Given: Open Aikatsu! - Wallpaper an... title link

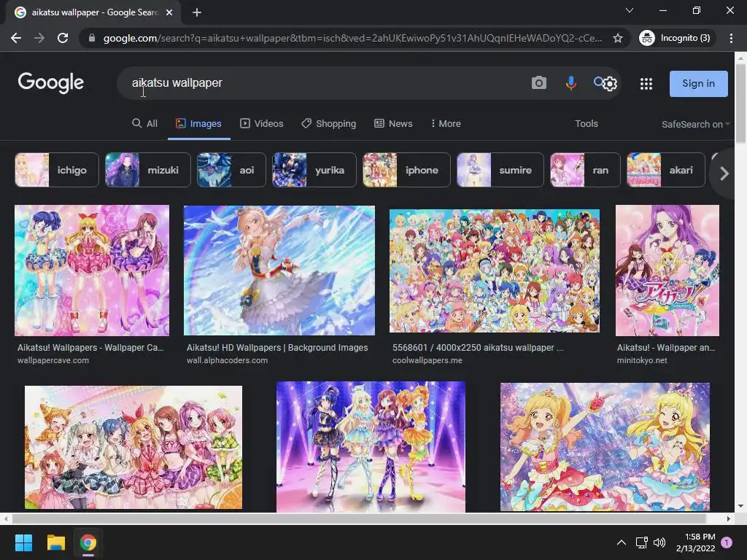Looking at the screenshot, I should pyautogui.click(x=666, y=348).
